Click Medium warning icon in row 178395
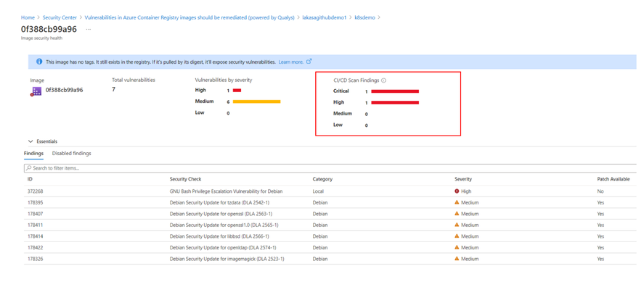 coord(457,202)
